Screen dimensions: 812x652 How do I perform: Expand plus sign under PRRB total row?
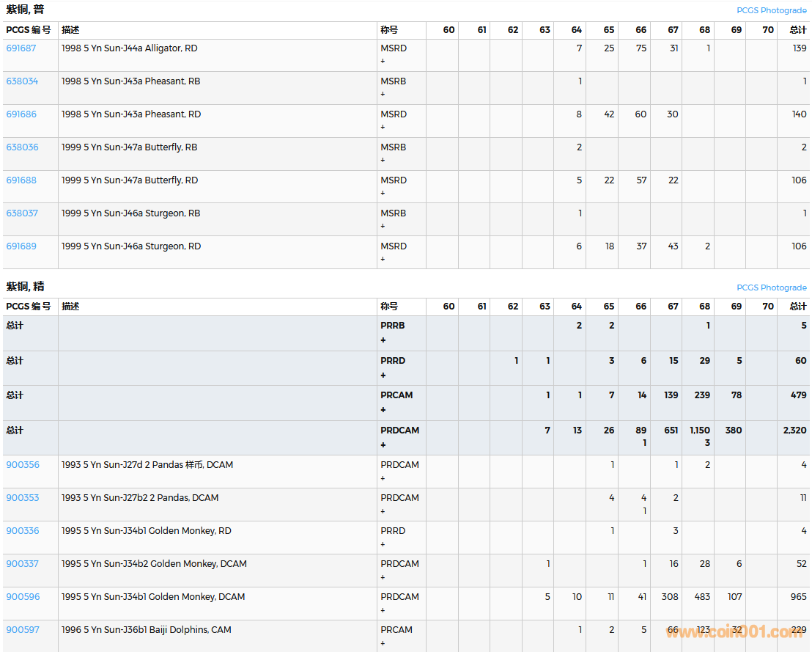click(x=383, y=340)
